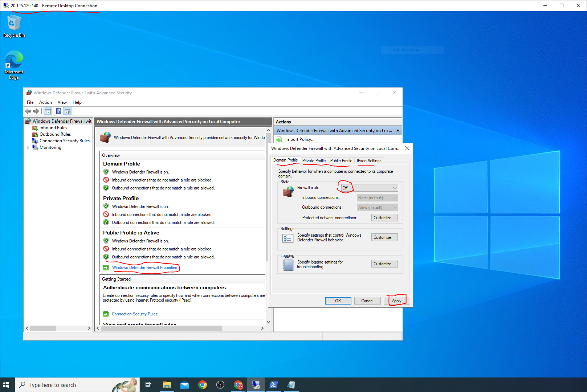Click green arrow icon beside Firewall Properties link

106,268
